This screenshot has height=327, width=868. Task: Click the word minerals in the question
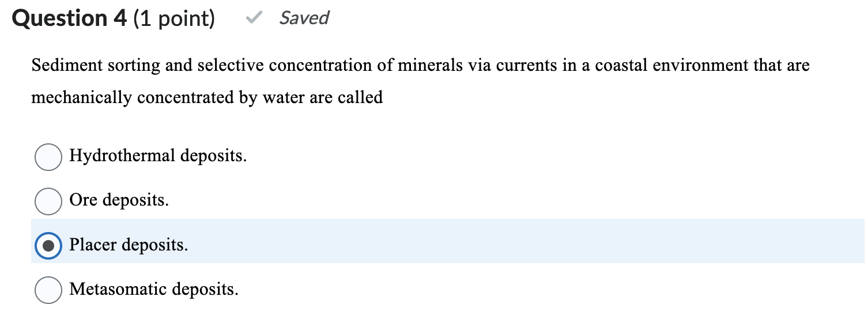point(429,66)
